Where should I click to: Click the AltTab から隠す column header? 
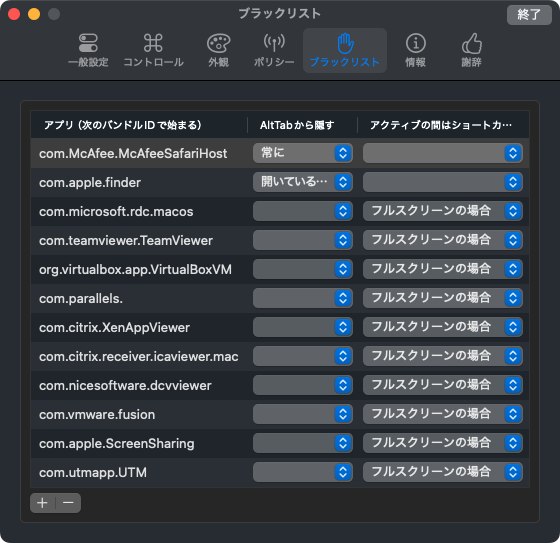(302, 125)
